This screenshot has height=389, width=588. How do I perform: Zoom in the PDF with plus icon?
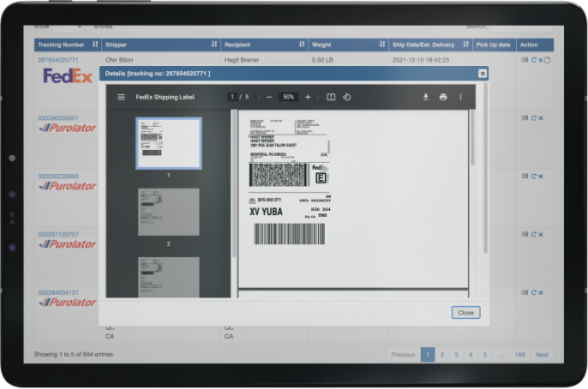(x=308, y=97)
